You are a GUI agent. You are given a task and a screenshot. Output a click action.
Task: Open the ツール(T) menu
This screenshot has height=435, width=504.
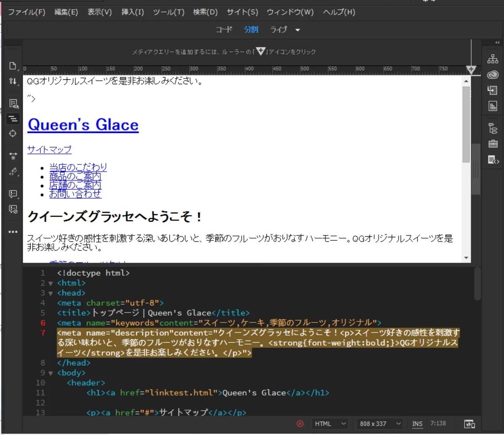click(x=168, y=12)
